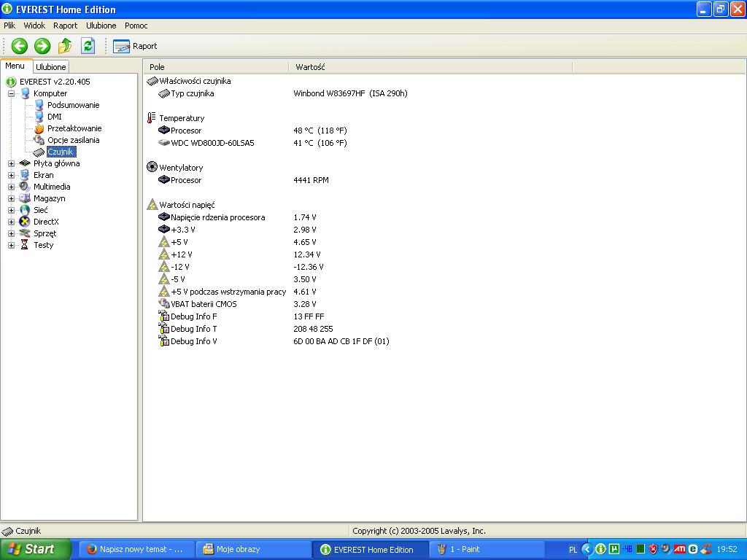Select the Przetaktowanie flame icon item
Viewport: 747px width, 560px height.
tap(74, 128)
